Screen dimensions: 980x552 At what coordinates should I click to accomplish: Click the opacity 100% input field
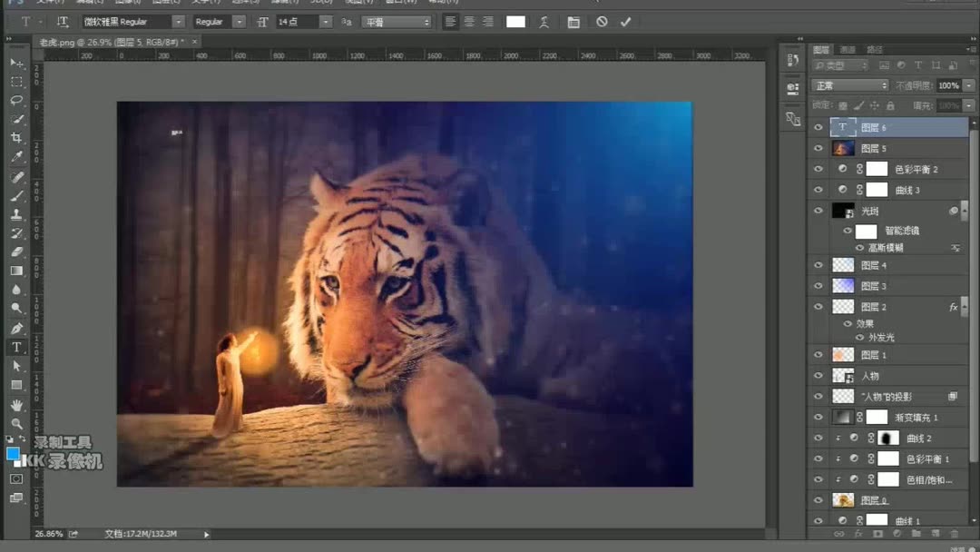948,85
